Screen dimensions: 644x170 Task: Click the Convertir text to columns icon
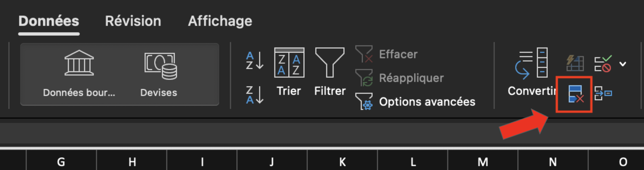click(x=532, y=72)
